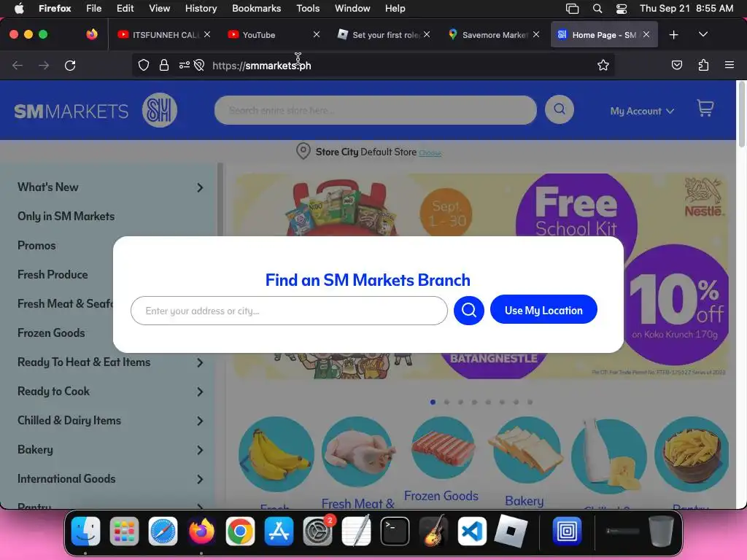Click the bread Bakery thumbnail
The width and height of the screenshot is (747, 560).
526,451
